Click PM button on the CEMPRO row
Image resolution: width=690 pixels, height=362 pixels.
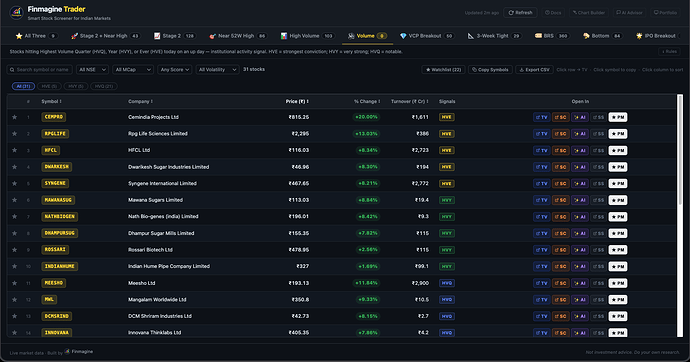[x=618, y=117]
